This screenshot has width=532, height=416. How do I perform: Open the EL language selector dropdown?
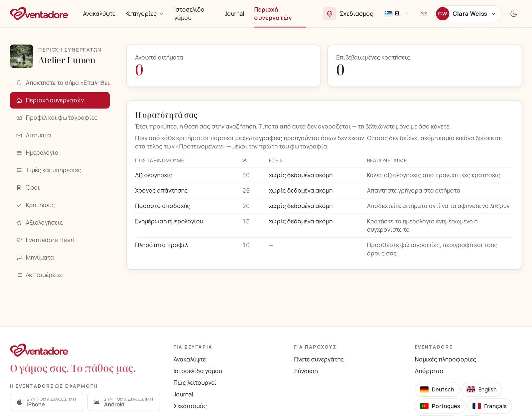click(x=396, y=14)
